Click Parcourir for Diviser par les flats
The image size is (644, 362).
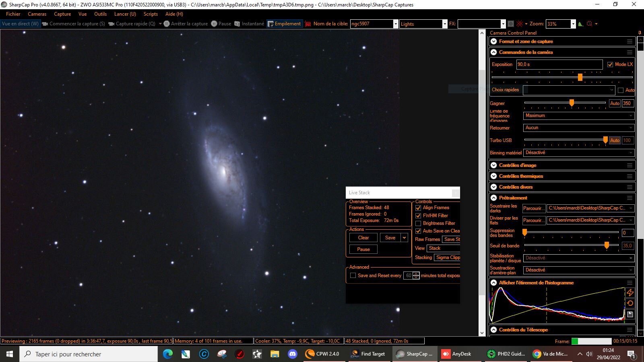534,220
